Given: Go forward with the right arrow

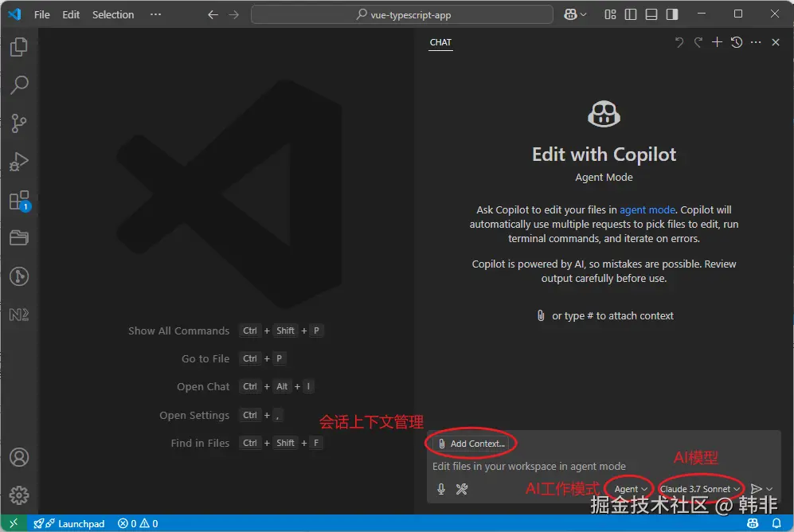Looking at the screenshot, I should click(233, 14).
